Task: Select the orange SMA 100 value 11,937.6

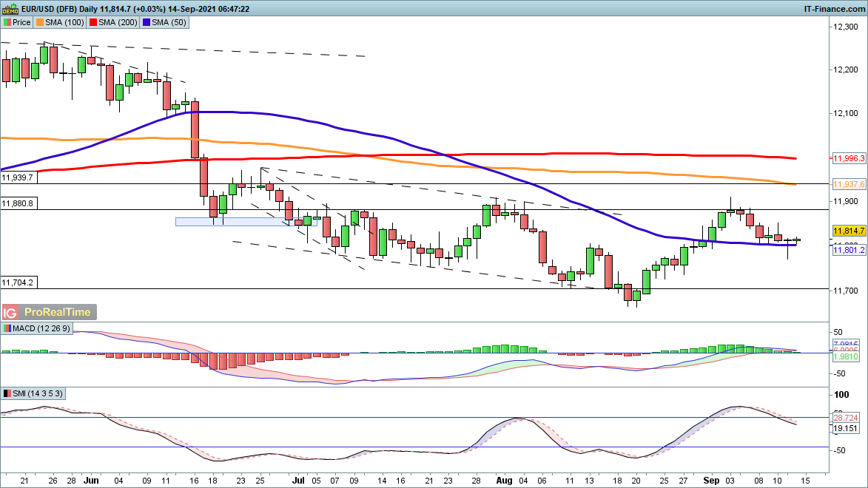Action: coord(849,183)
